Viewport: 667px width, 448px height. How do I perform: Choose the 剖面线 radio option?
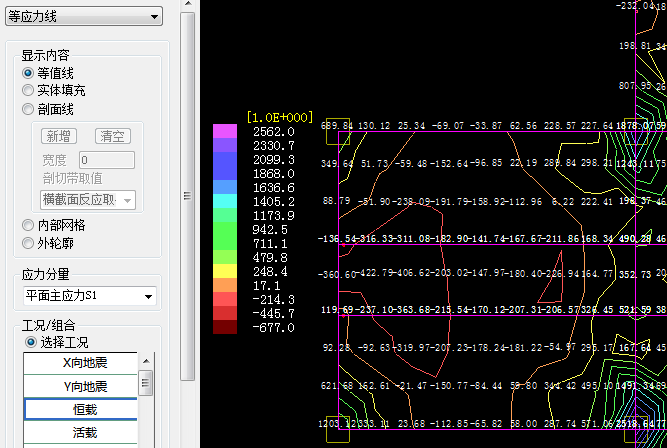[x=28, y=109]
